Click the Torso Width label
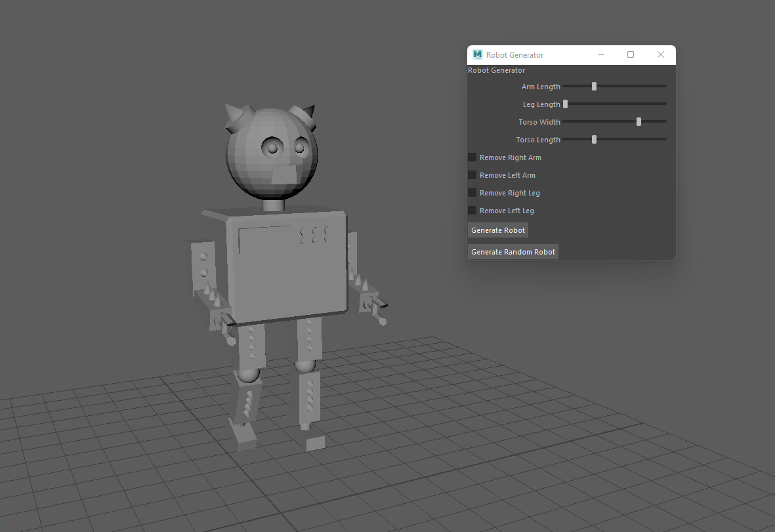Viewport: 775px width, 532px height. click(x=539, y=122)
